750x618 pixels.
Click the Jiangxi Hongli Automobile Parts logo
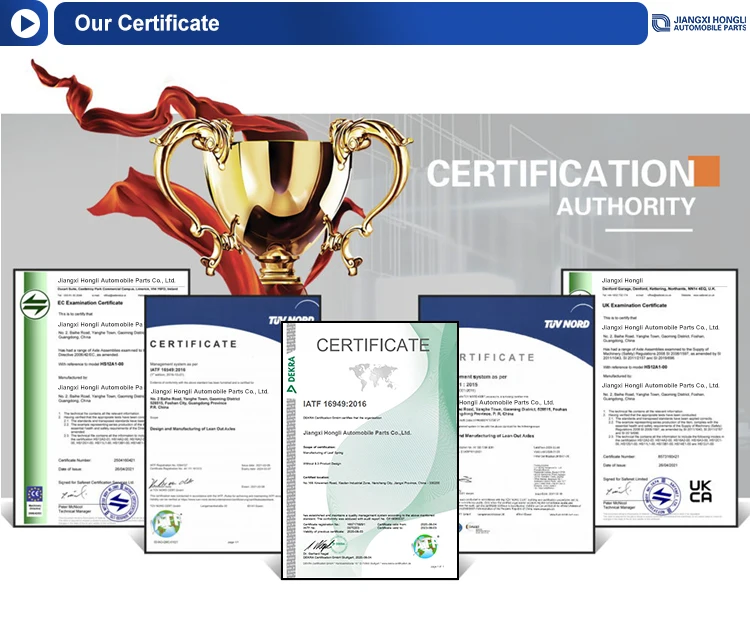[x=700, y=23]
